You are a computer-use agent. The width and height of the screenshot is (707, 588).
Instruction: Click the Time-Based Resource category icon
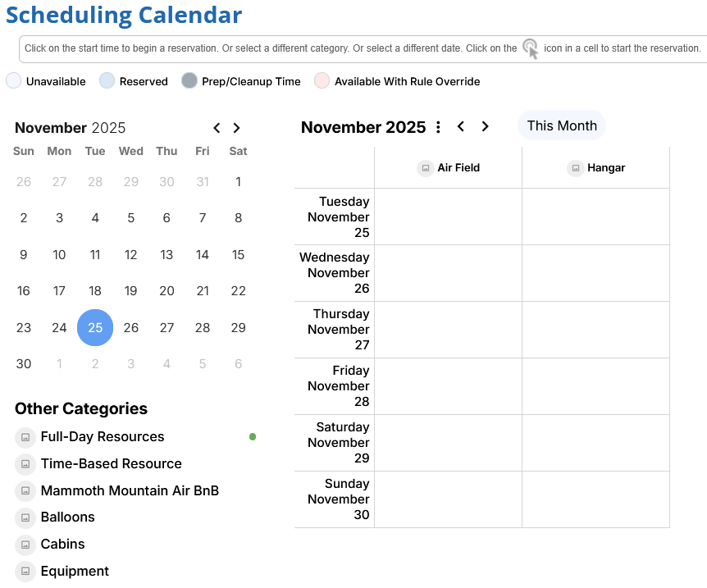(x=25, y=464)
